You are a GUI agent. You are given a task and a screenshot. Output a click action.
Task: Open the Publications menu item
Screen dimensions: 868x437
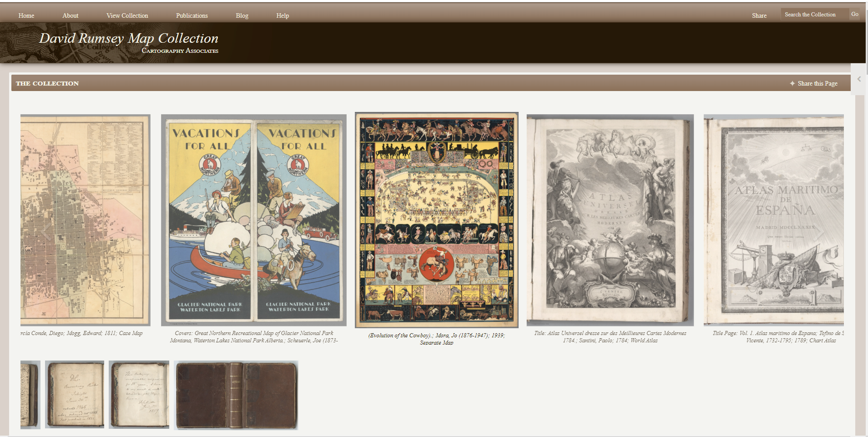(x=192, y=15)
